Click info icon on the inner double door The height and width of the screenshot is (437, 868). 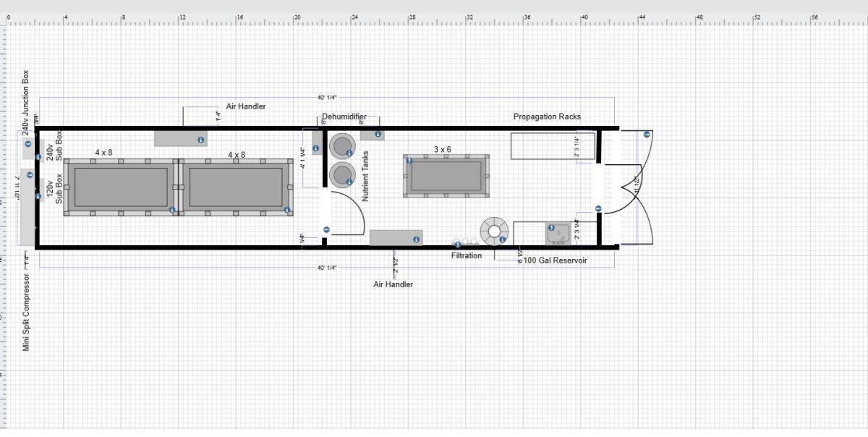[599, 208]
